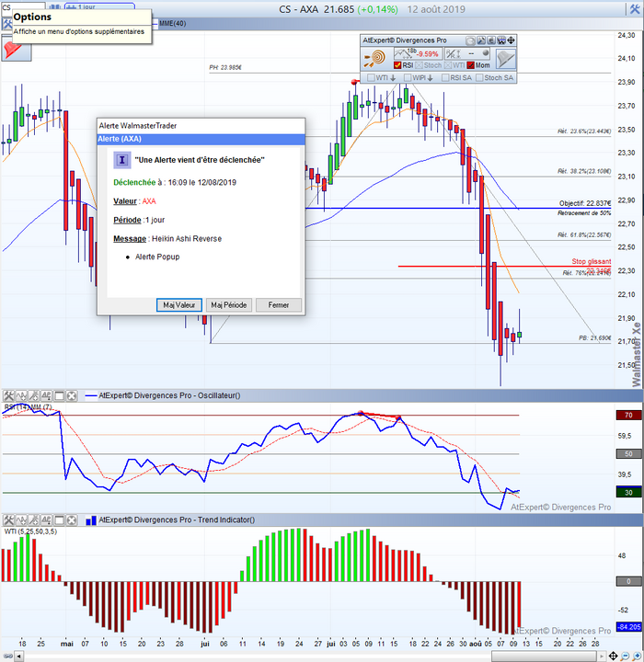
Task: Click the horizontal scrollbar left arrow
Action: pos(19,656)
